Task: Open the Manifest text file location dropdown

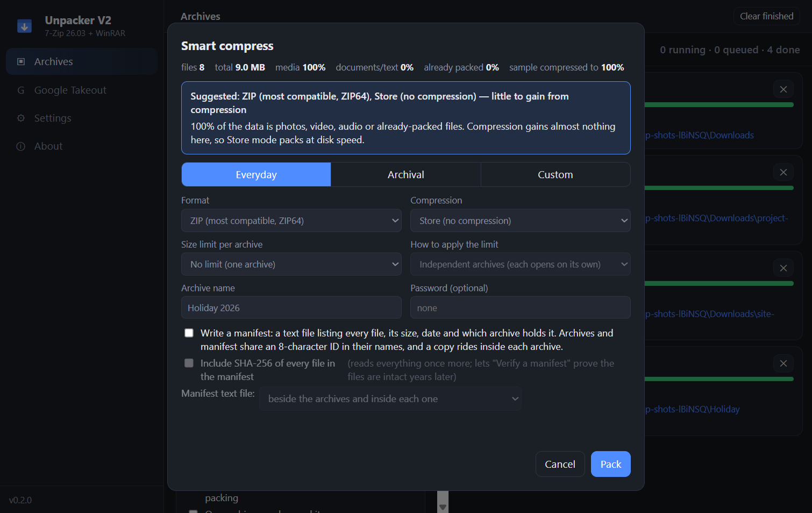Action: pos(390,398)
